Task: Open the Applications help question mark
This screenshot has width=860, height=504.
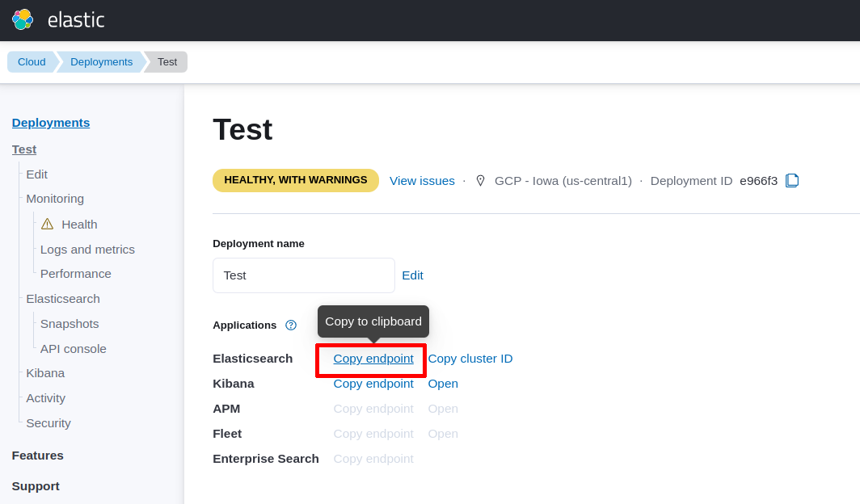Action: 290,325
